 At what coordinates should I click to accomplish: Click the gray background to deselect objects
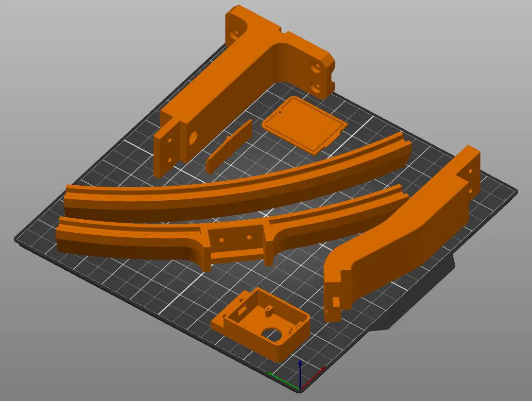point(68,68)
